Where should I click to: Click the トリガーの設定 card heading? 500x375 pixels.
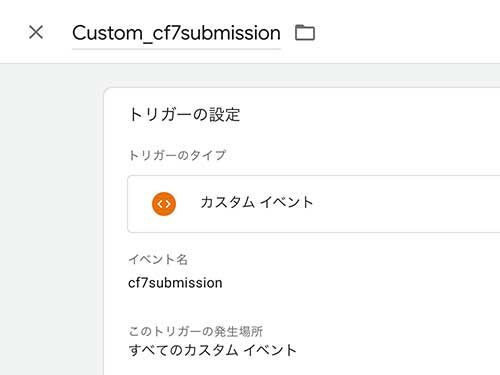[x=184, y=115]
